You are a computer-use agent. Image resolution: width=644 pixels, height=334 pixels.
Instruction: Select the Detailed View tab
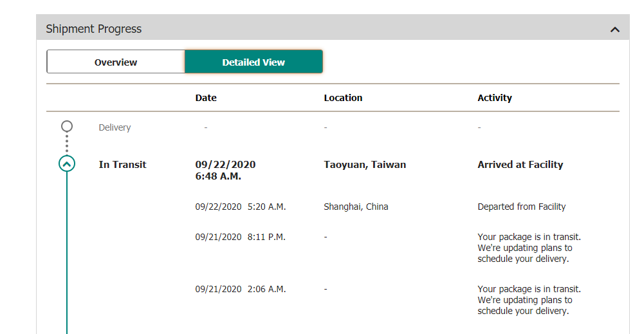click(254, 62)
